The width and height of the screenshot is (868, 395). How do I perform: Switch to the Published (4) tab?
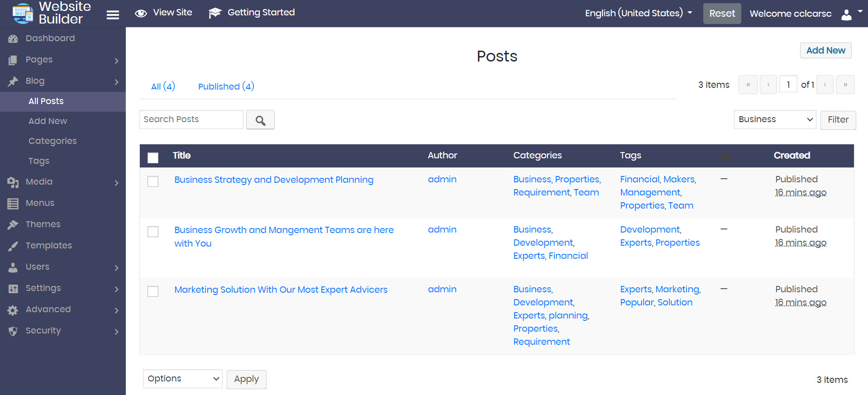coord(226,86)
